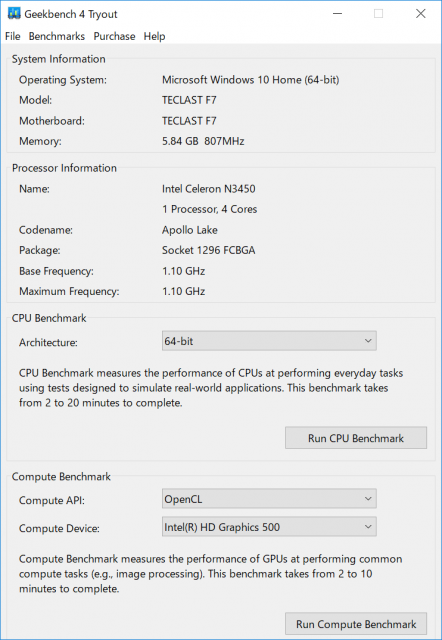Close the Geekbench 4 Tryout window
The height and width of the screenshot is (640, 442).
pyautogui.click(x=420, y=13)
